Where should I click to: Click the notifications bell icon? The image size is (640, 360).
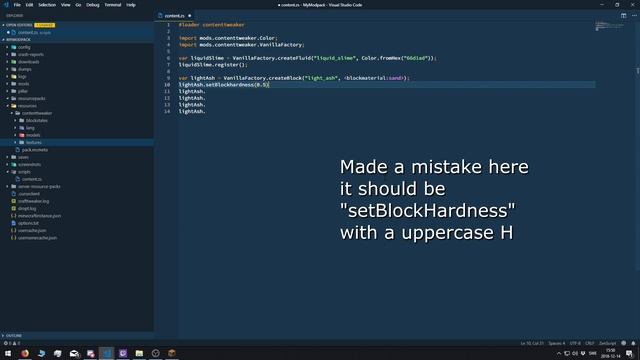point(633,343)
